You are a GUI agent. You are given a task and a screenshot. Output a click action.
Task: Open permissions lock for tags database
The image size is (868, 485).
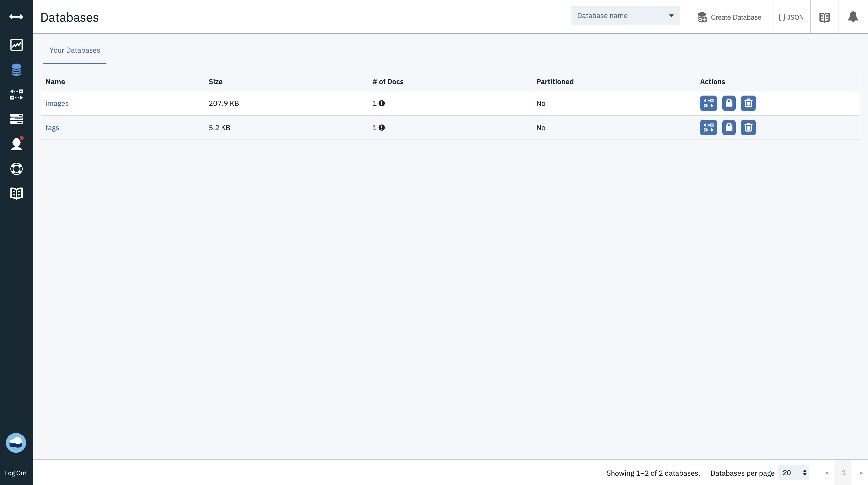coord(729,127)
